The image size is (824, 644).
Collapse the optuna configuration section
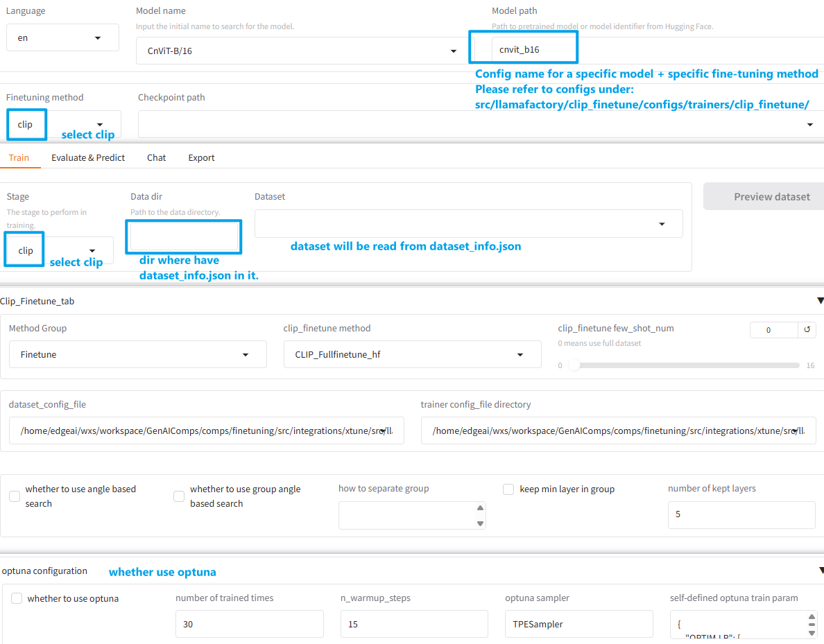[x=821, y=571]
